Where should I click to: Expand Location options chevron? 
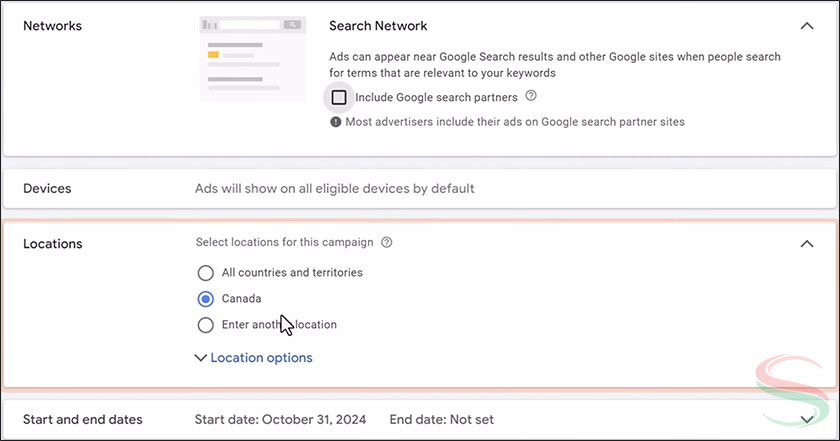pos(202,357)
